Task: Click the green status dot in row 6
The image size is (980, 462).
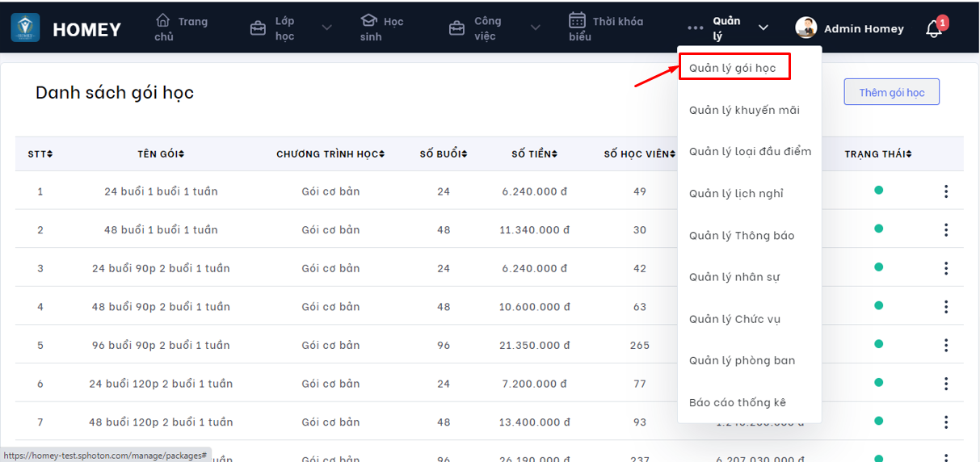Action: tap(878, 383)
